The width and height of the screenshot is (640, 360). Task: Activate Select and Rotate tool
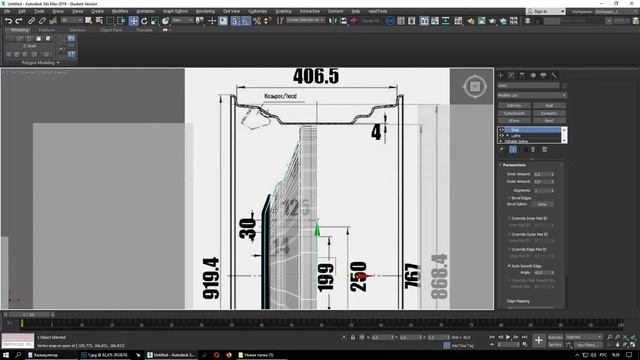(x=144, y=20)
